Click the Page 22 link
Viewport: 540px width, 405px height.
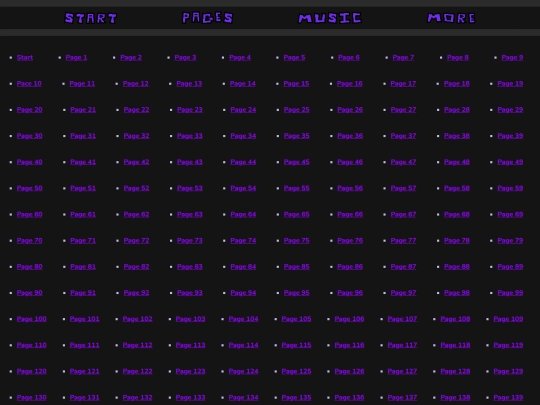(x=137, y=110)
